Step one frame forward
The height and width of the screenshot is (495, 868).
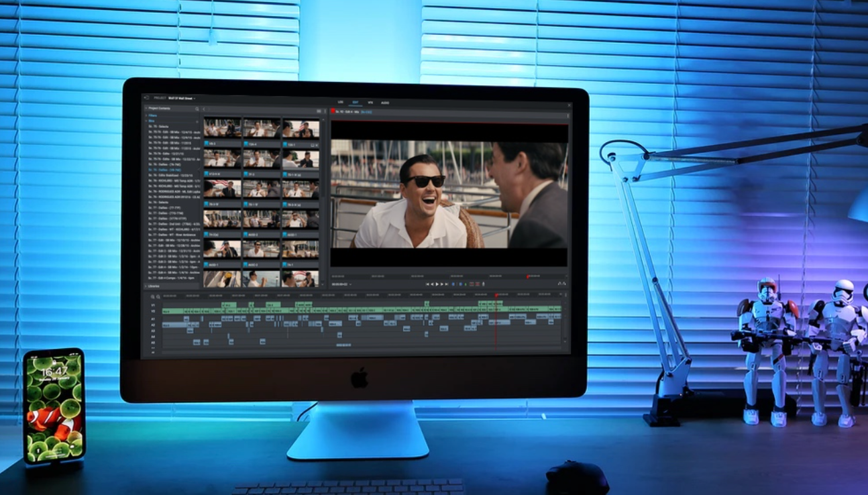coord(443,284)
